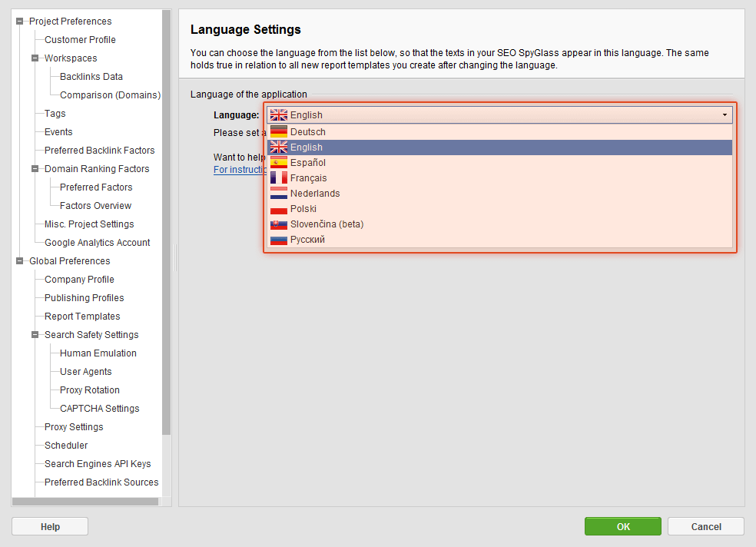The width and height of the screenshot is (756, 547).
Task: Go to Proxy Rotation settings
Action: 90,390
